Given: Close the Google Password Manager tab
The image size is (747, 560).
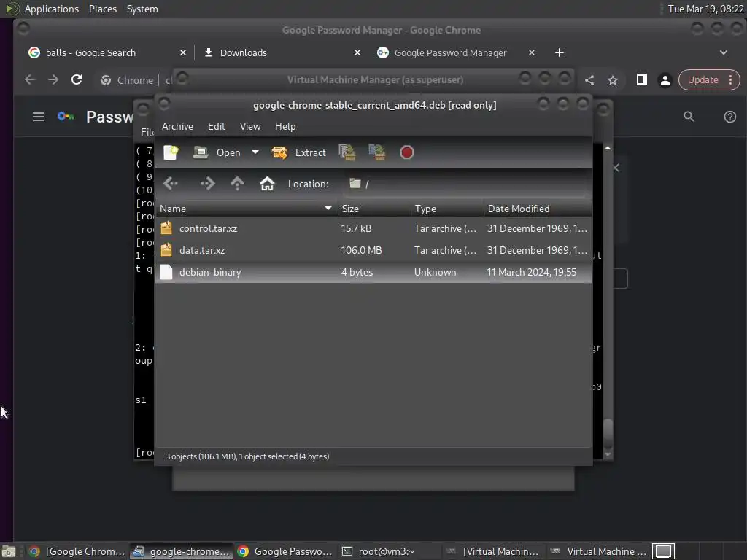Looking at the screenshot, I should pyautogui.click(x=532, y=52).
